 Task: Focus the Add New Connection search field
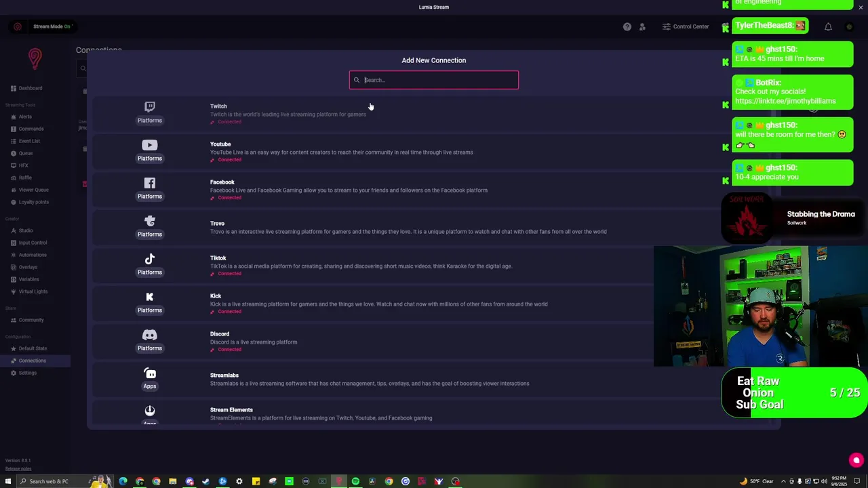click(x=434, y=80)
